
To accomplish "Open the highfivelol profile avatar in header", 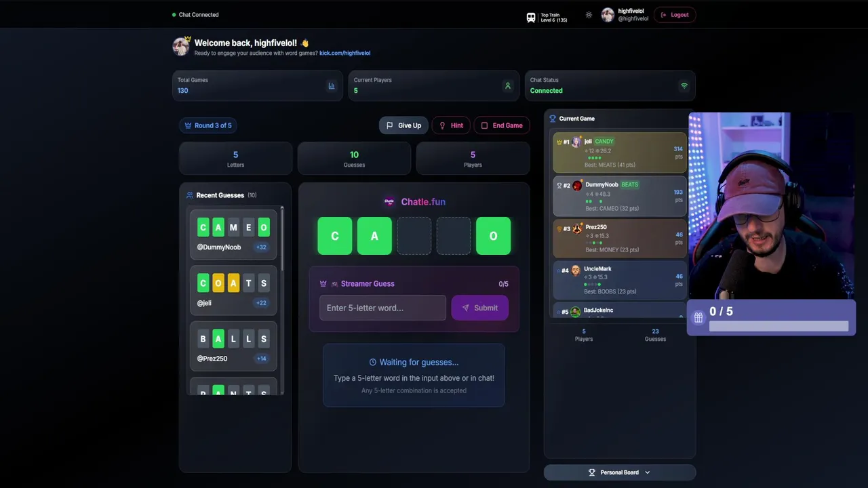I will (x=608, y=15).
